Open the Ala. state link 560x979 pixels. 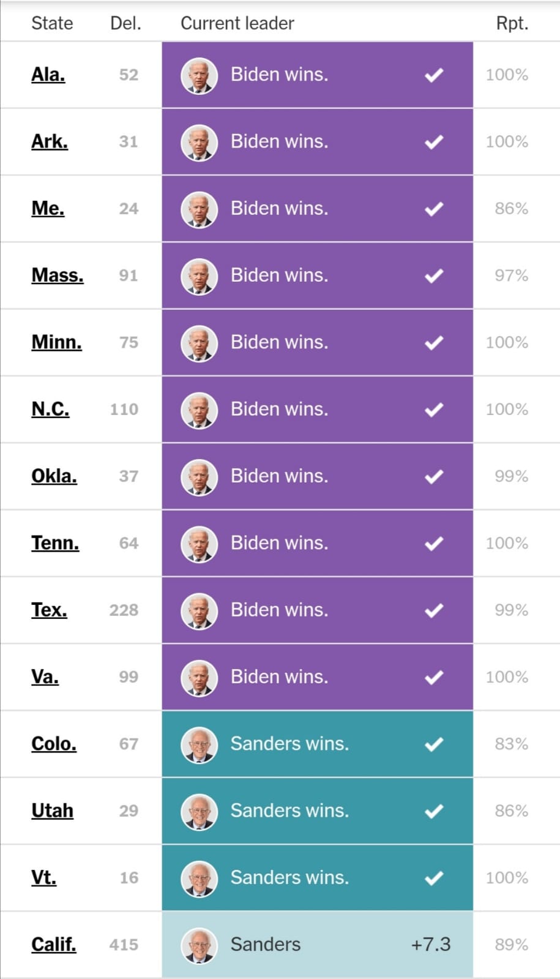tap(48, 75)
